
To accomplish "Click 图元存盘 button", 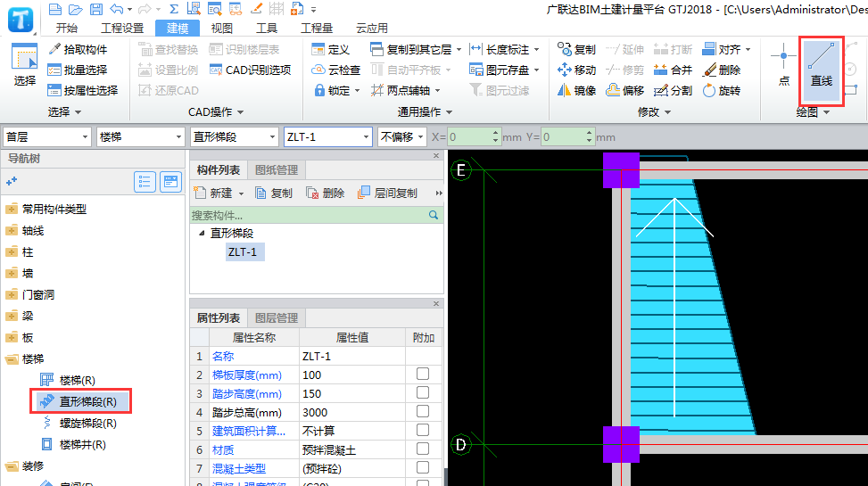I will coord(504,70).
